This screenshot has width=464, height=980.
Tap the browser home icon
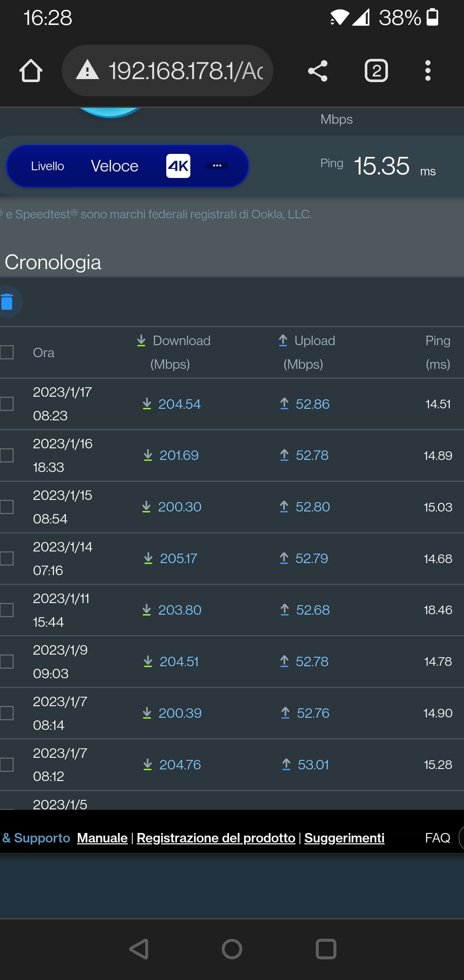pos(31,71)
